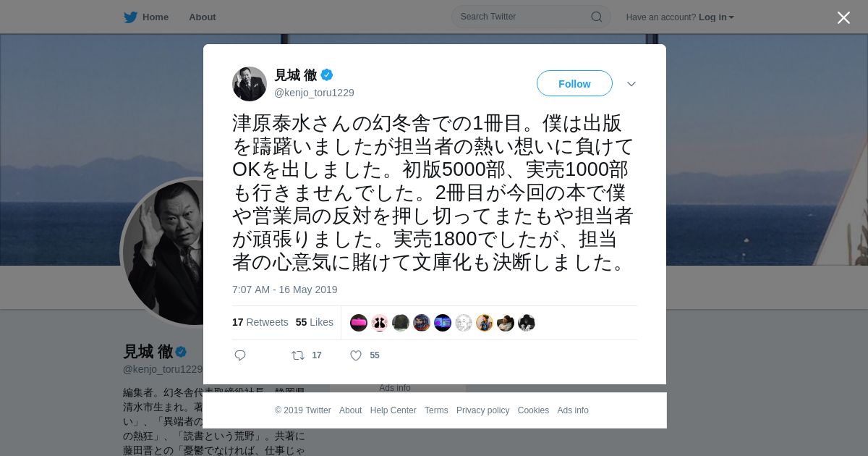Click the first liker avatar in row
Viewport: 868px width, 456px height.
click(359, 323)
